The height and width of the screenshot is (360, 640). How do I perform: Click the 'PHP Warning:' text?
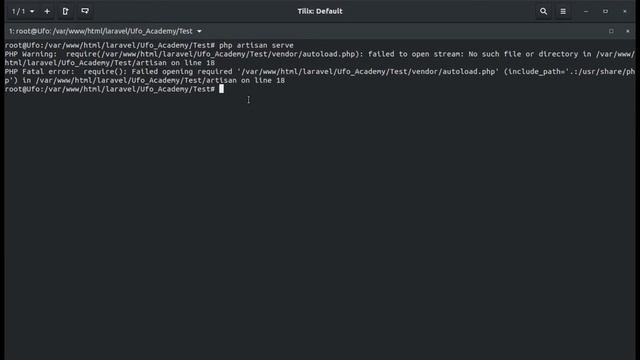tap(31, 54)
